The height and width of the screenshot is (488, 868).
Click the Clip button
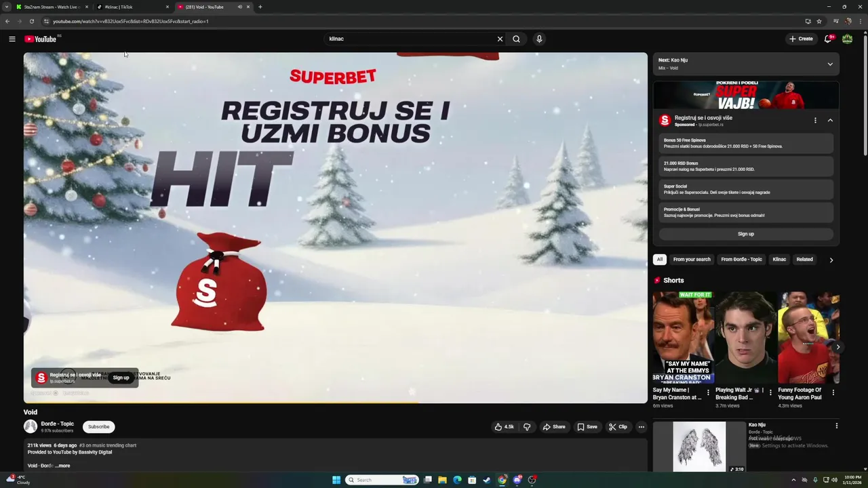point(618,427)
